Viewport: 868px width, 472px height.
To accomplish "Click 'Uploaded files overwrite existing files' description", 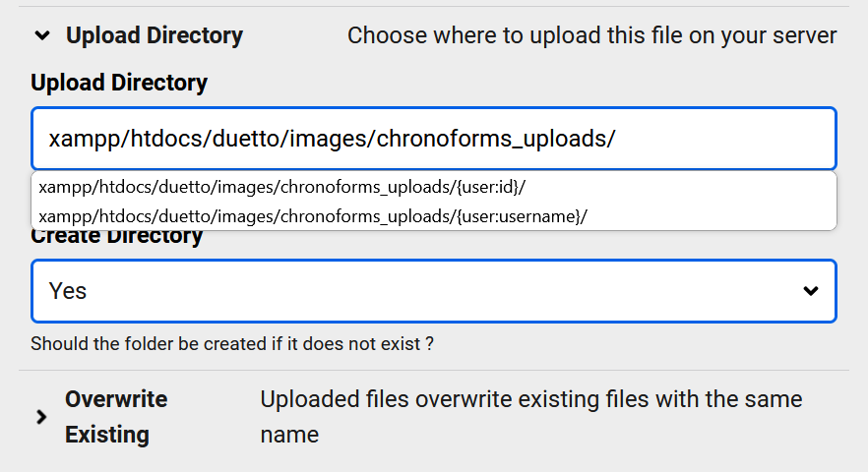I will [531, 400].
